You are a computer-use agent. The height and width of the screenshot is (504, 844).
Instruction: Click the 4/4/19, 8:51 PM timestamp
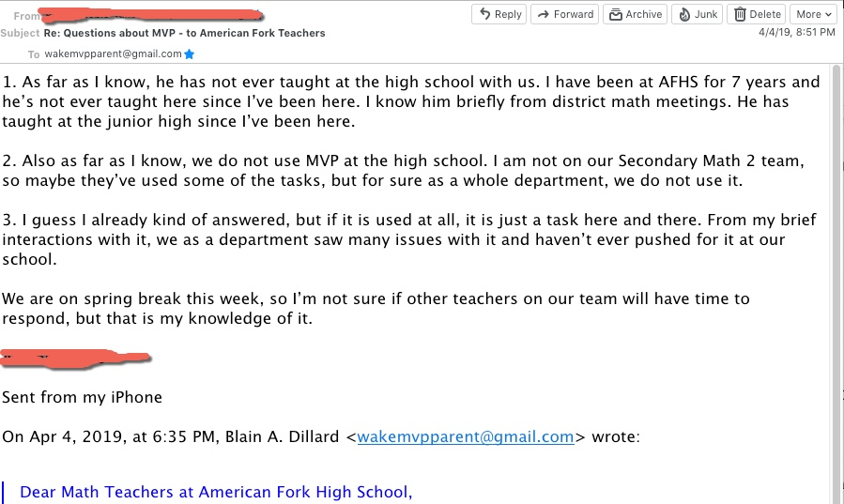point(797,32)
